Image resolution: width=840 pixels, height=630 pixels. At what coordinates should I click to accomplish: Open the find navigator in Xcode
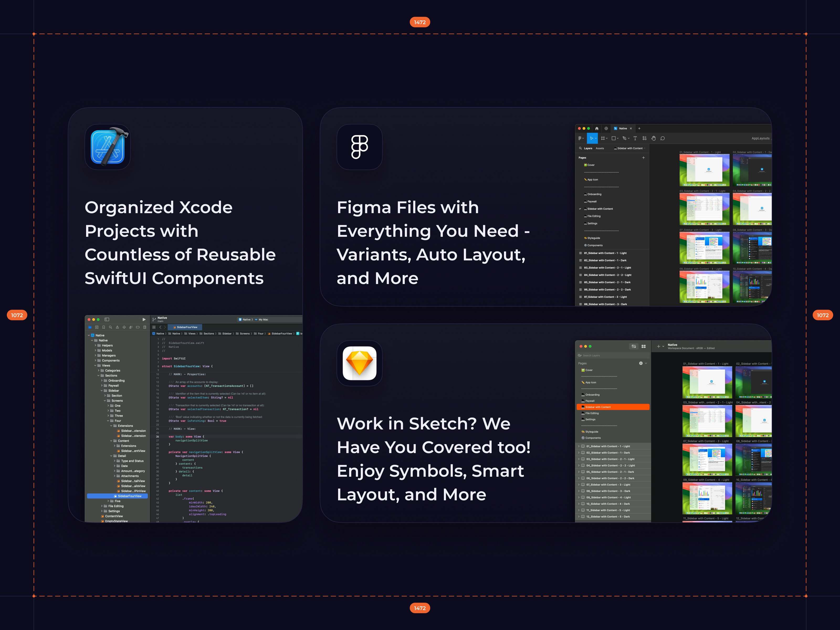[x=111, y=327]
